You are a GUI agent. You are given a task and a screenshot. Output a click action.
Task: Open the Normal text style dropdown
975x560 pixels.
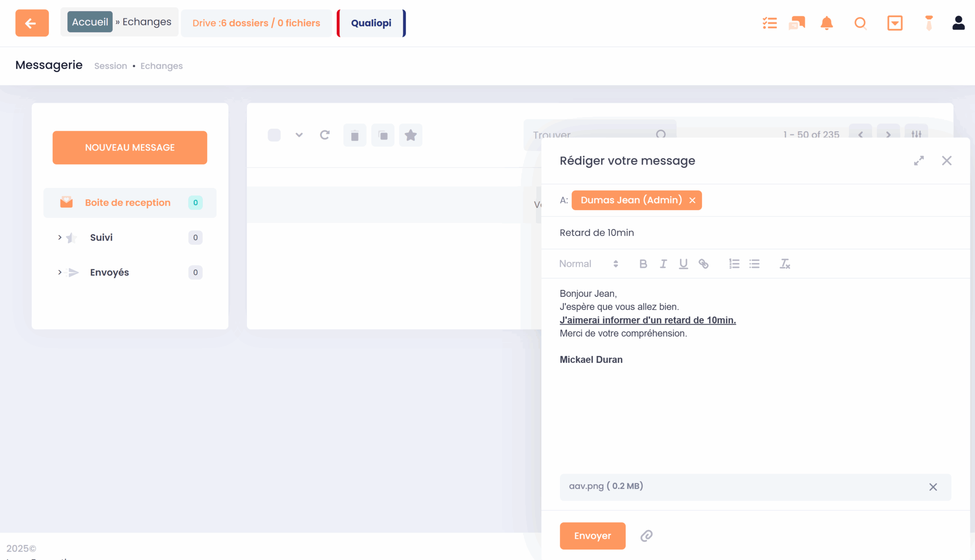pos(588,264)
